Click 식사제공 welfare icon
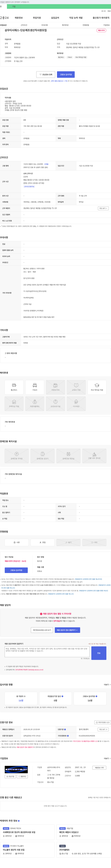The width and height of the screenshot is (111, 868). click(76, 404)
